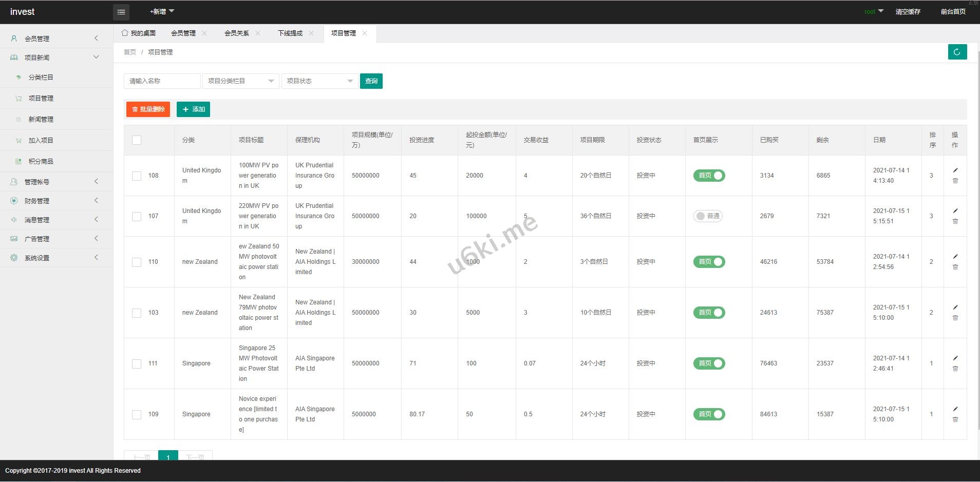Click edit pencil icon for row 108
This screenshot has width=980, height=482.
point(955,170)
